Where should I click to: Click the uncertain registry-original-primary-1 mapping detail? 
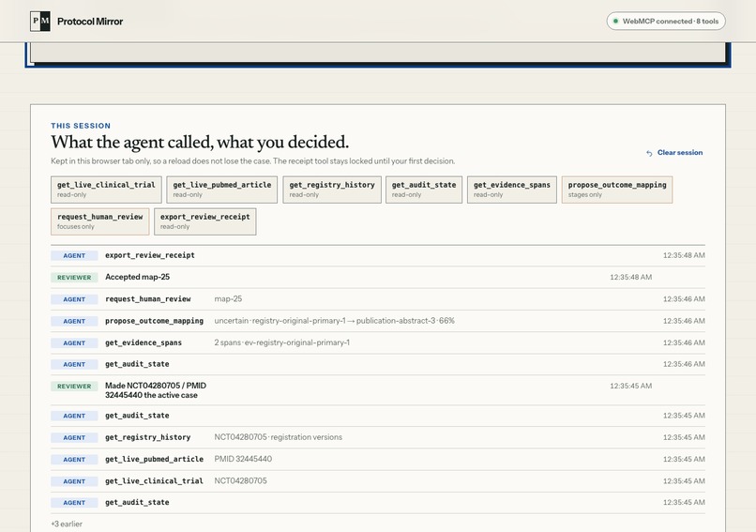[334, 321]
